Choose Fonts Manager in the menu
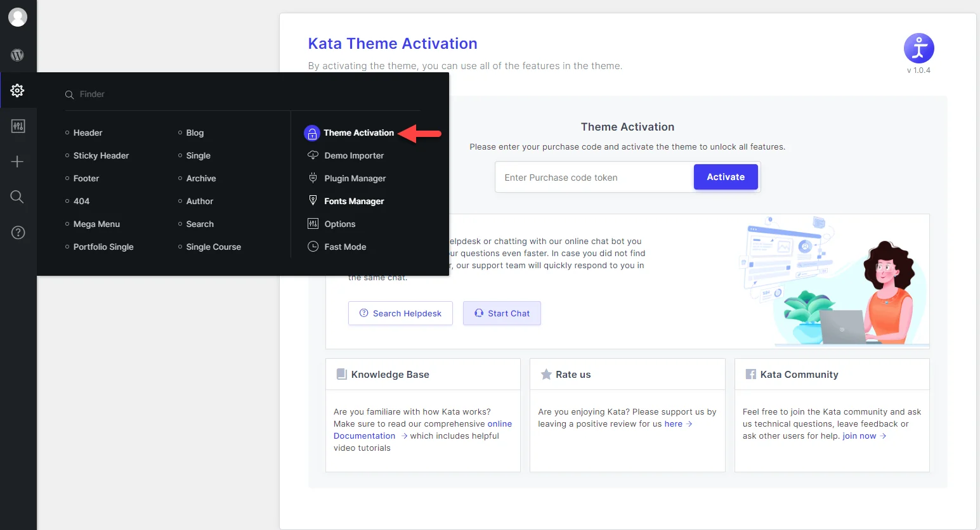This screenshot has height=530, width=980. click(346, 201)
